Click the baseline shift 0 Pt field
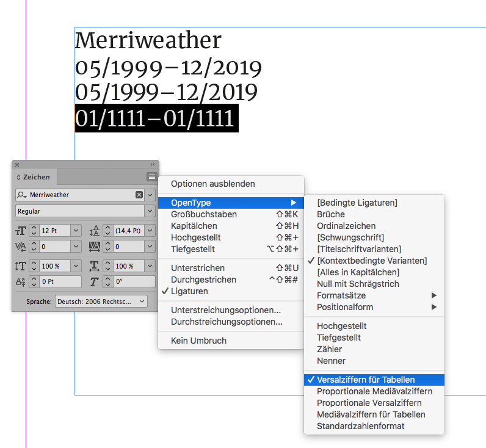This screenshot has height=448, width=486. point(60,281)
